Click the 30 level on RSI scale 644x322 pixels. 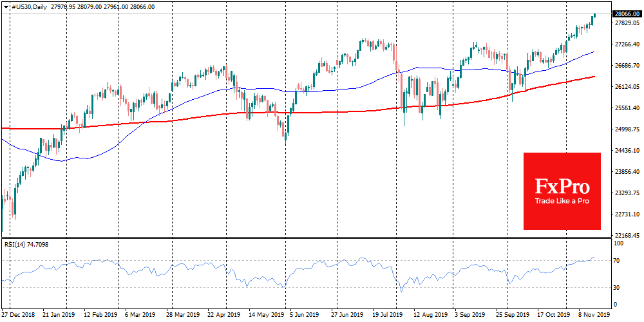pos(617,287)
